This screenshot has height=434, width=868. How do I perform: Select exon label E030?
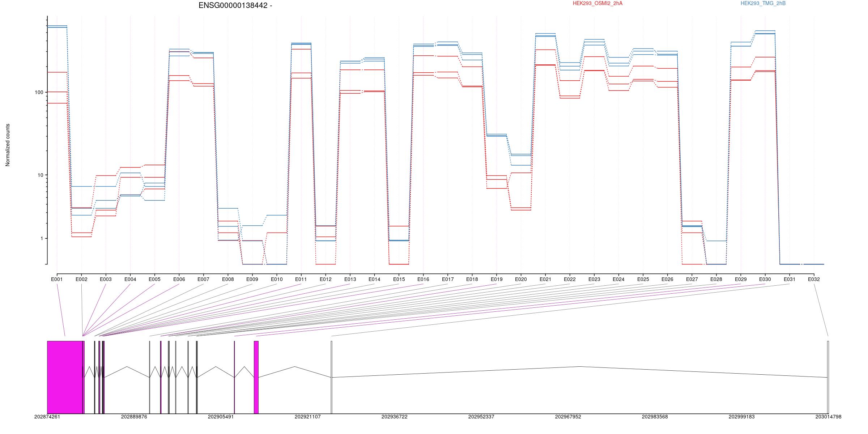765,279
